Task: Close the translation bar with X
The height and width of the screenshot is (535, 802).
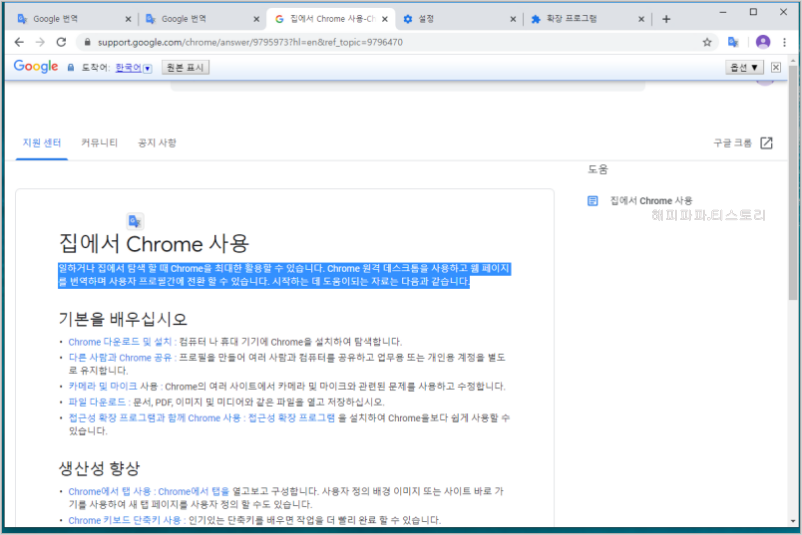Action: [776, 67]
